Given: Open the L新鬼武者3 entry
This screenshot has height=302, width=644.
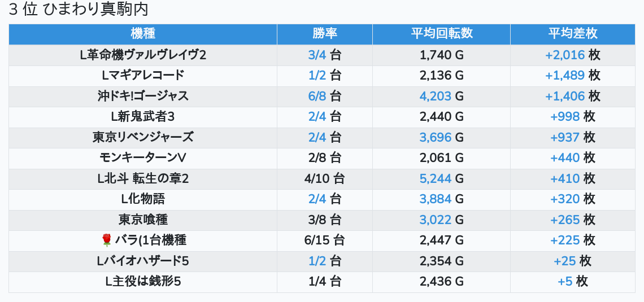Looking at the screenshot, I should click(x=143, y=117).
